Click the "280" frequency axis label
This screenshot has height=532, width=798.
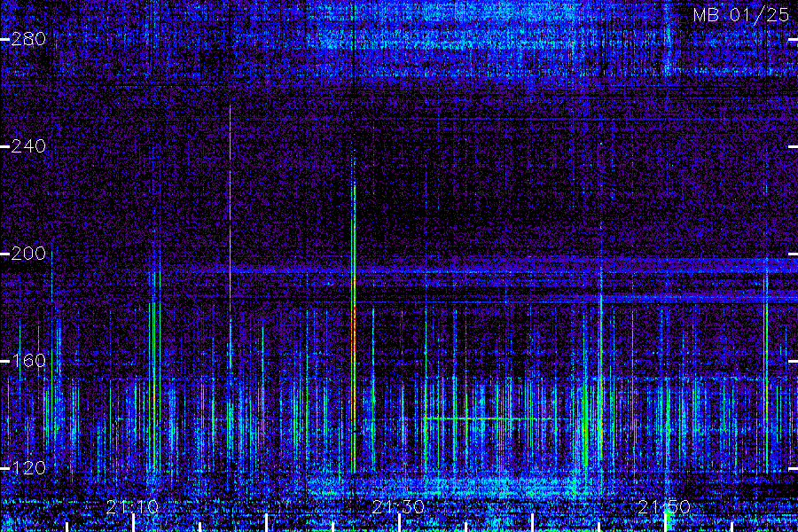point(28,39)
